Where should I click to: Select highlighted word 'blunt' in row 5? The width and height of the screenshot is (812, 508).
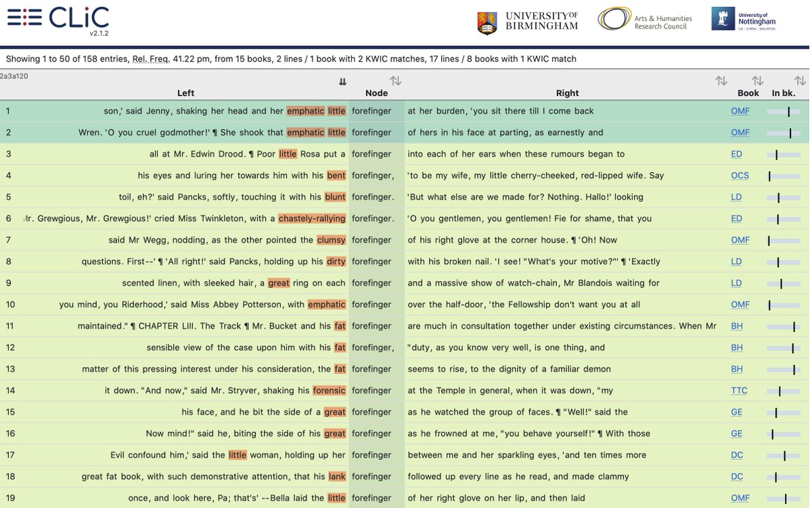[335, 197]
